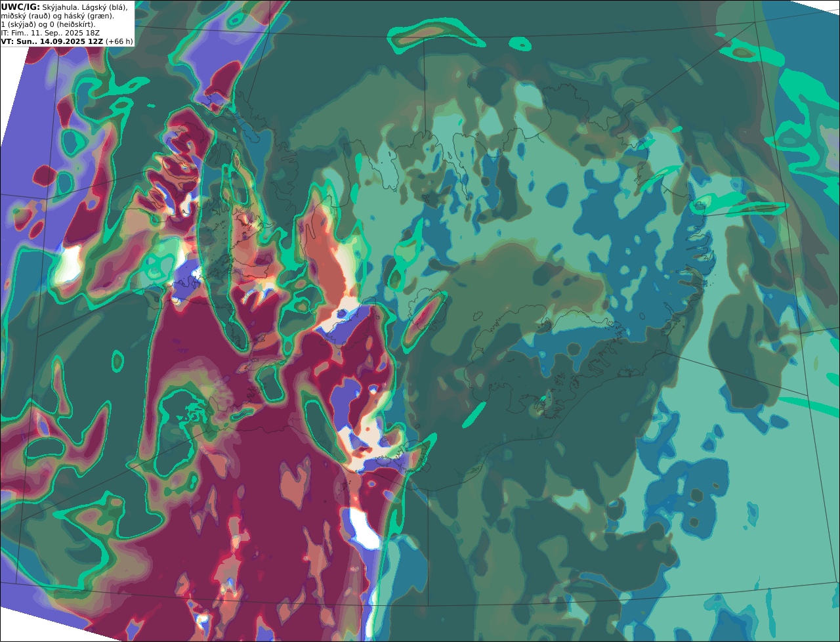840x642 pixels.
Task: Click the 'Skýjahula. Lágský (blá),' legend text
Action: tap(85, 7)
